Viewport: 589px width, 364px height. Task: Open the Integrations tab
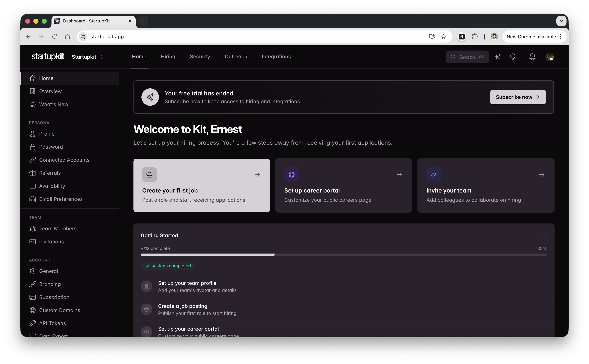[276, 57]
